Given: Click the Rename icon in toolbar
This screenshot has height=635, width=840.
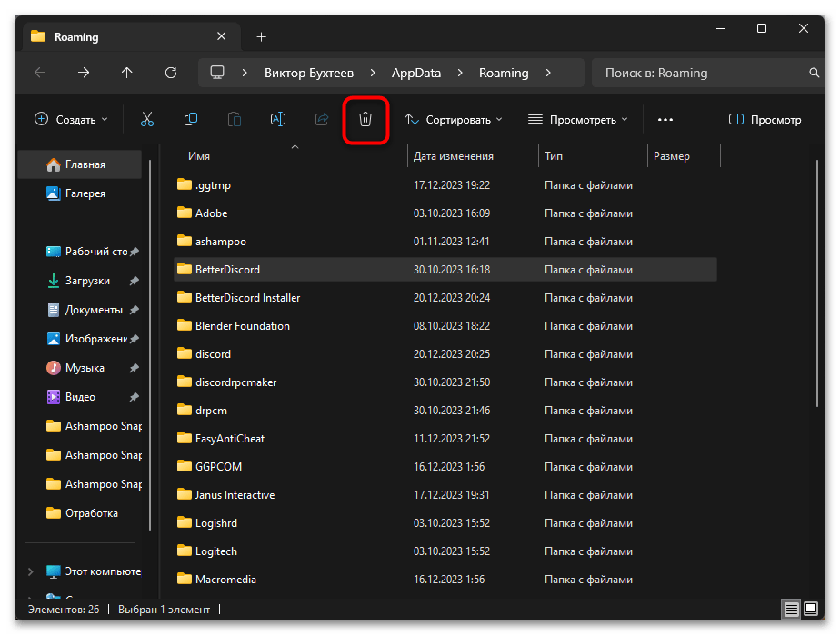Looking at the screenshot, I should click(278, 119).
